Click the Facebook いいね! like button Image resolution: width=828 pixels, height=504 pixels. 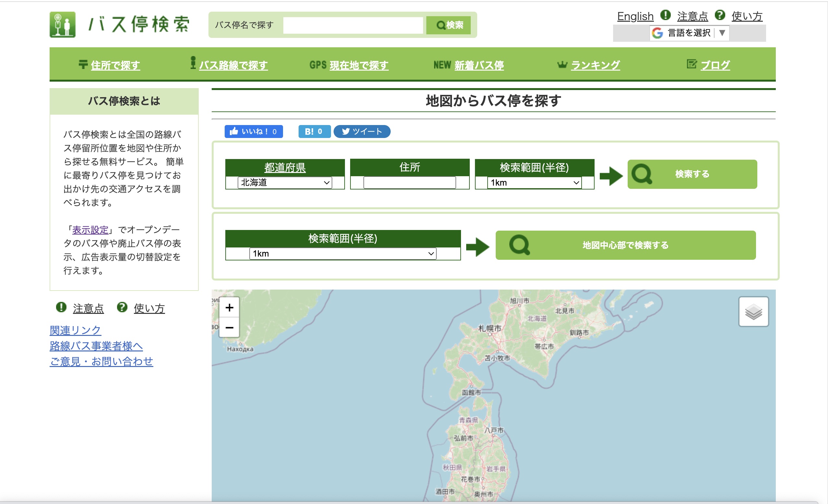coord(254,131)
